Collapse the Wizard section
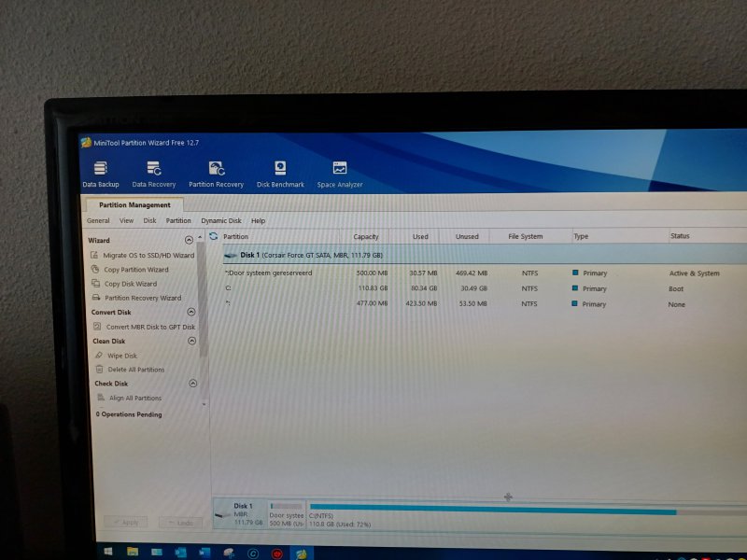Screen dimensions: 747x560 [x=191, y=241]
